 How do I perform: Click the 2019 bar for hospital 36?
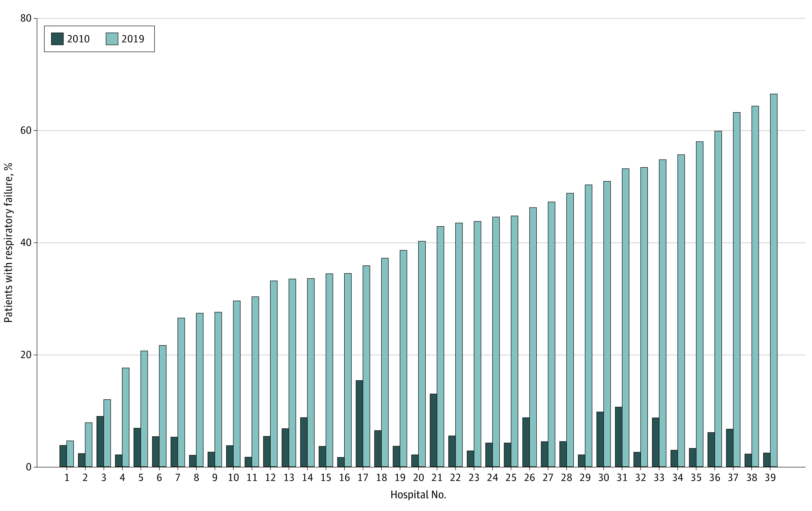coord(718,299)
